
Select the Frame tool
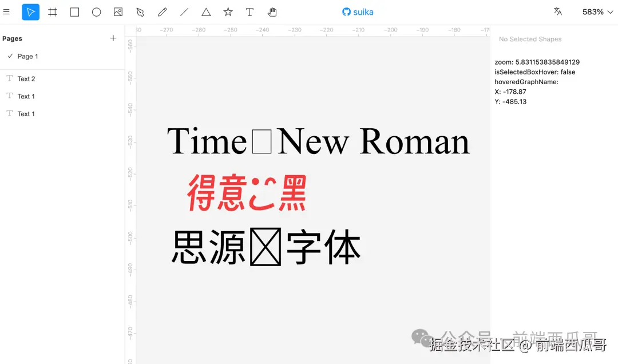click(53, 12)
